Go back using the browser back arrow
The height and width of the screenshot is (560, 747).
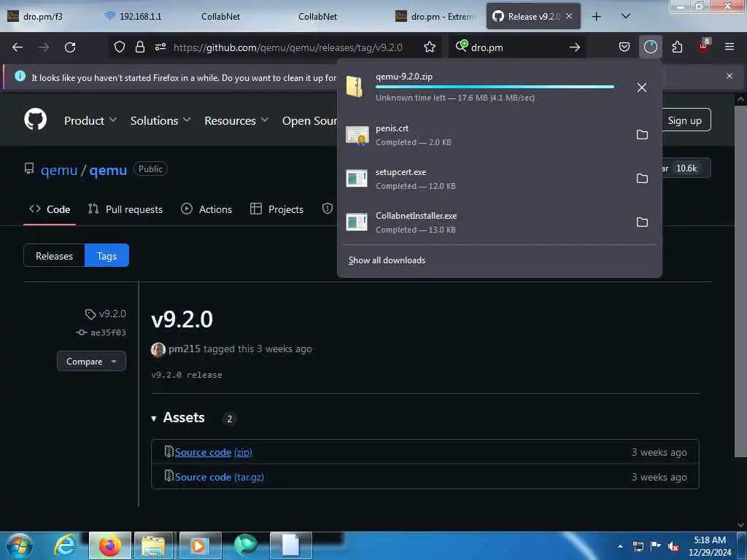(18, 47)
